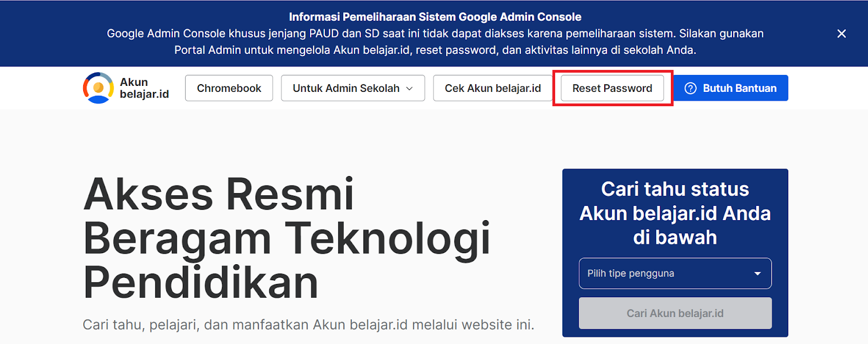Dismiss the maintenance banner with the X
The image size is (868, 344).
pyautogui.click(x=842, y=34)
